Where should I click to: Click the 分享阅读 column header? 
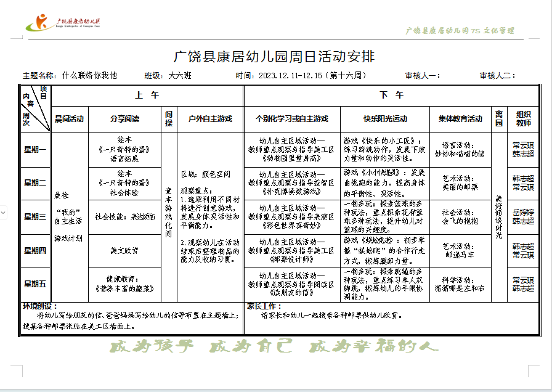click(x=124, y=119)
